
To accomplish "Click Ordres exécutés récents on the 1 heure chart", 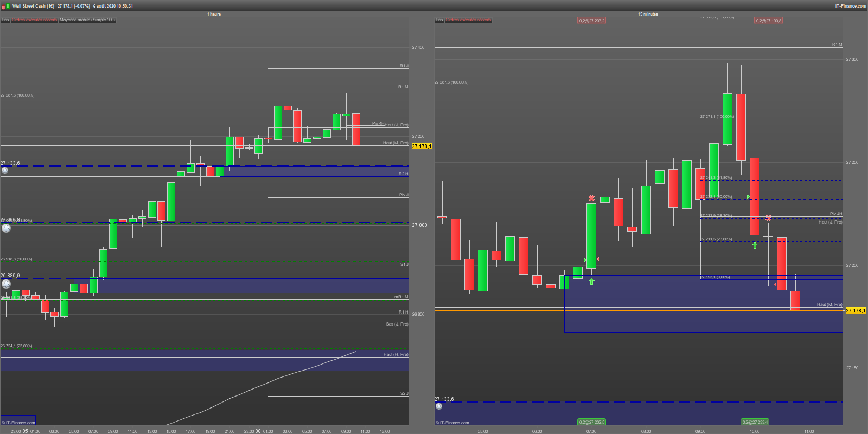I will (34, 20).
